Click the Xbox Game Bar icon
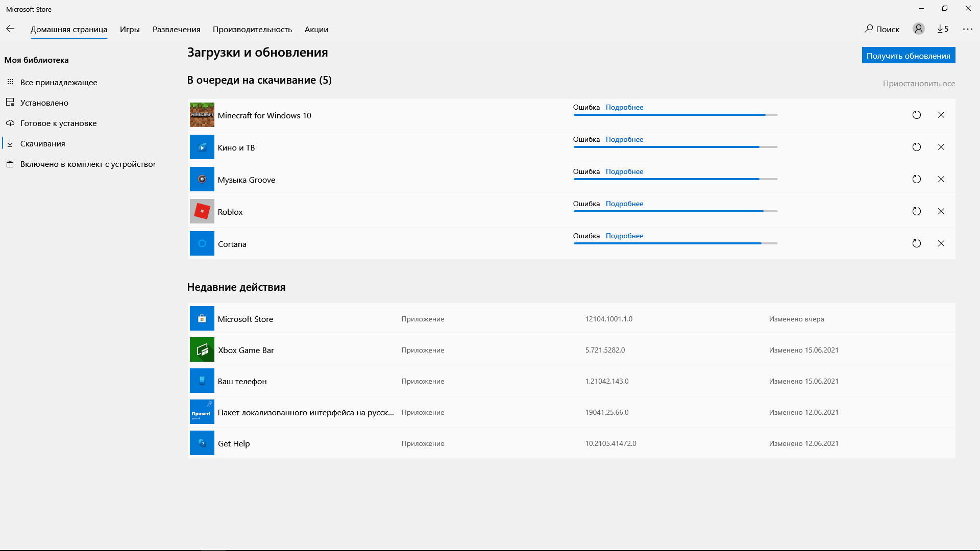Image resolution: width=980 pixels, height=551 pixels. click(x=202, y=349)
